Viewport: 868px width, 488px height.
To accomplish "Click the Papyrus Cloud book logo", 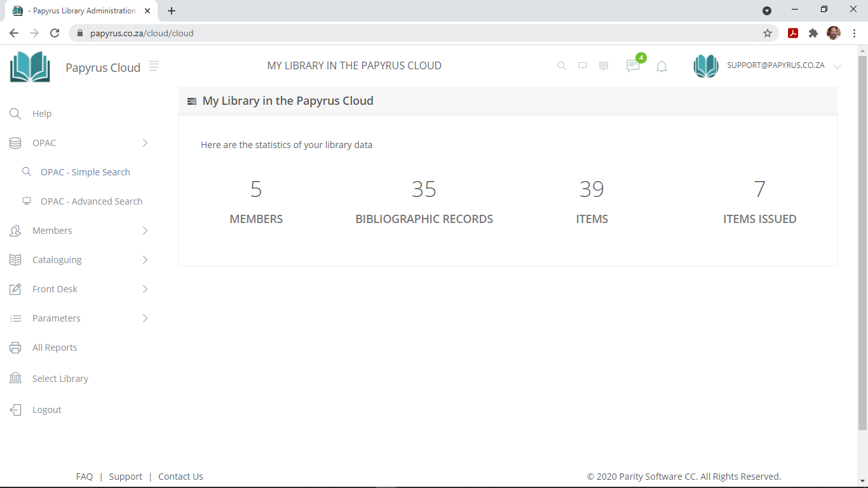I will 30,67.
